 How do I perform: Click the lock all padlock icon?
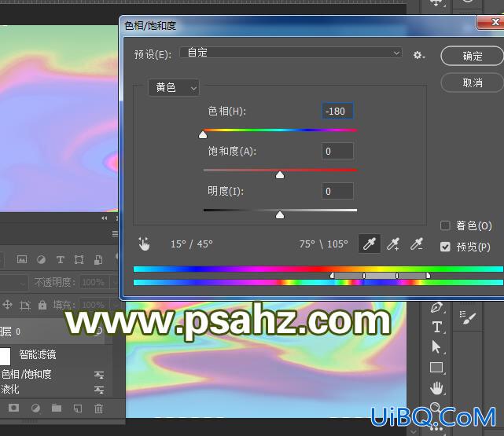(x=42, y=304)
